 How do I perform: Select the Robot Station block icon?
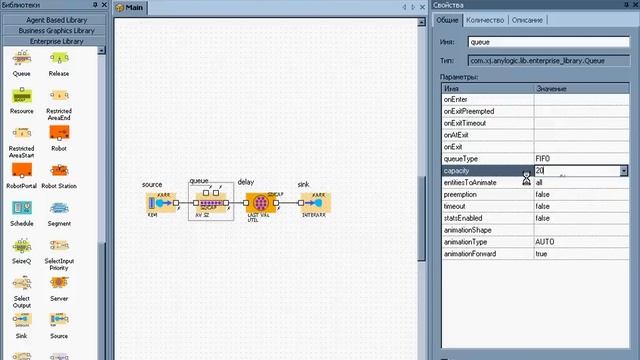point(59,170)
